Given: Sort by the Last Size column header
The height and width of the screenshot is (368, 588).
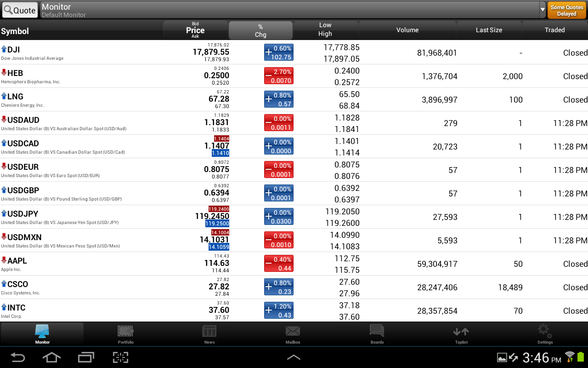Looking at the screenshot, I should pyautogui.click(x=489, y=30).
